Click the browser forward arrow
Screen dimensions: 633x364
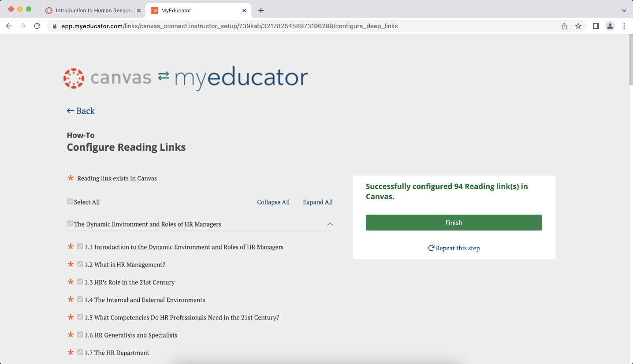(23, 26)
